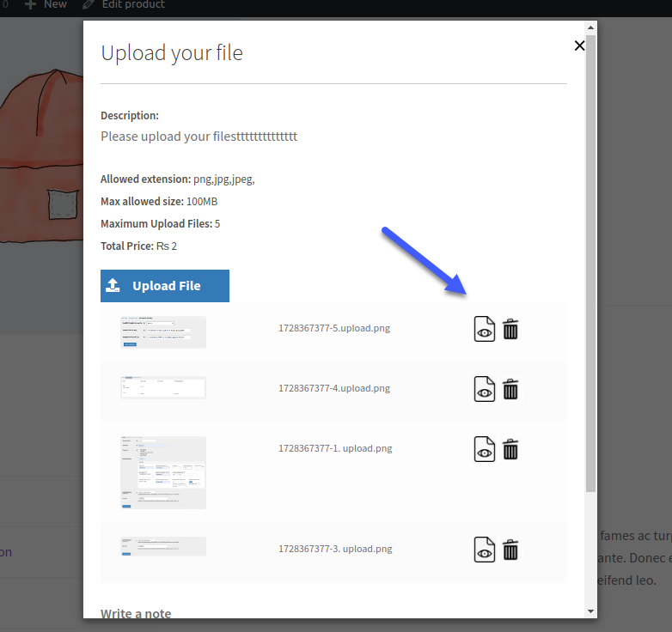Open thumbnail of 1728367377-5.upload.png
This screenshot has height=632, width=672.
coord(163,332)
